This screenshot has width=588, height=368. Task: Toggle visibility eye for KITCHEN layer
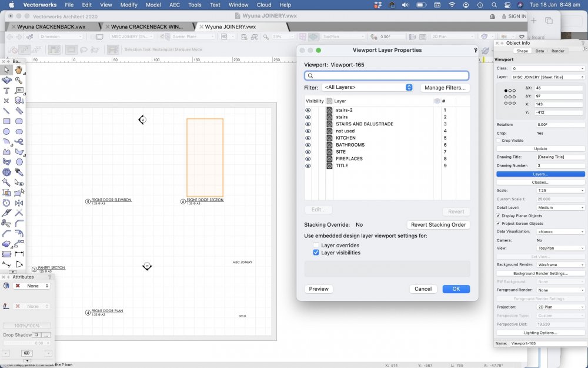click(x=308, y=138)
